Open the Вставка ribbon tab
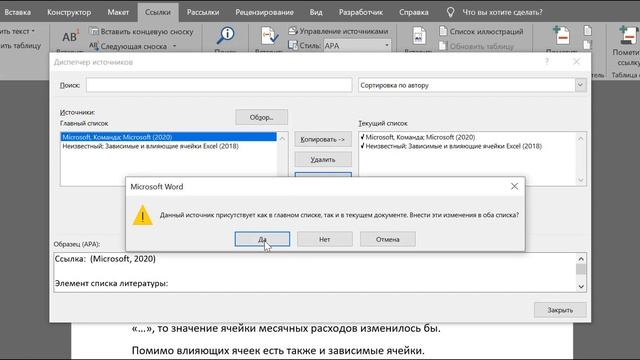The image size is (640, 360). (18, 12)
